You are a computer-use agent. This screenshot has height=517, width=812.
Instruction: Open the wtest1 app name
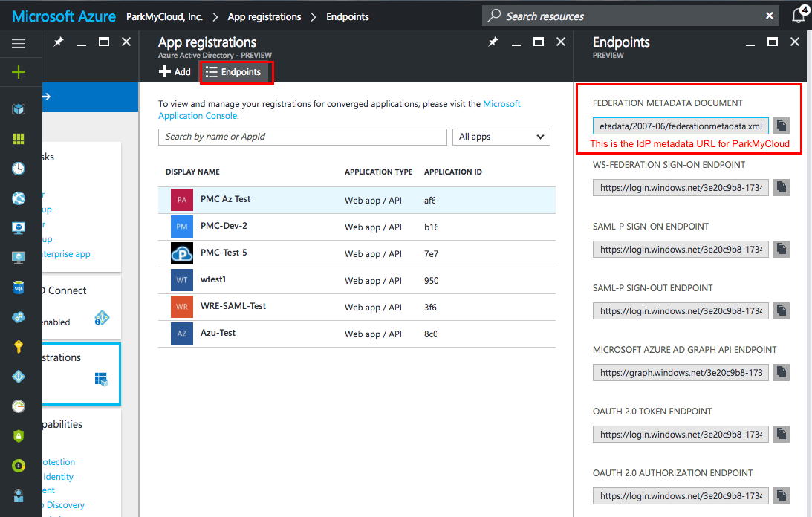213,279
